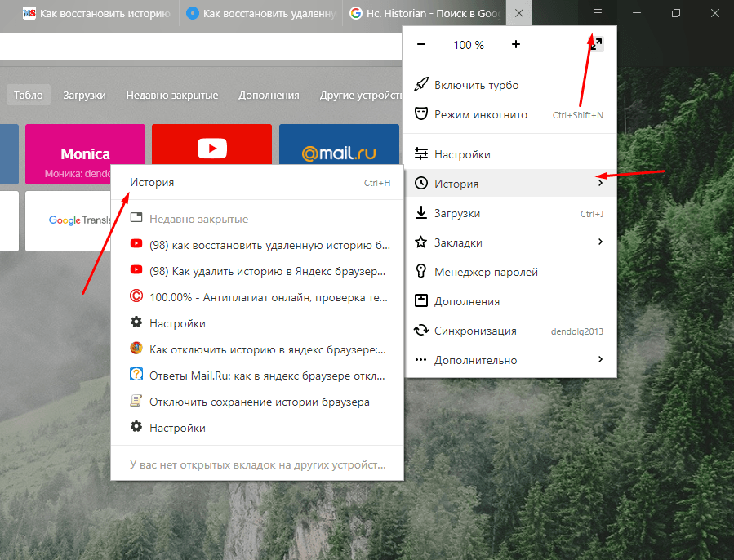
Task: Open 'Как отключить историю в яндекс браузере' entry
Action: coord(257,349)
